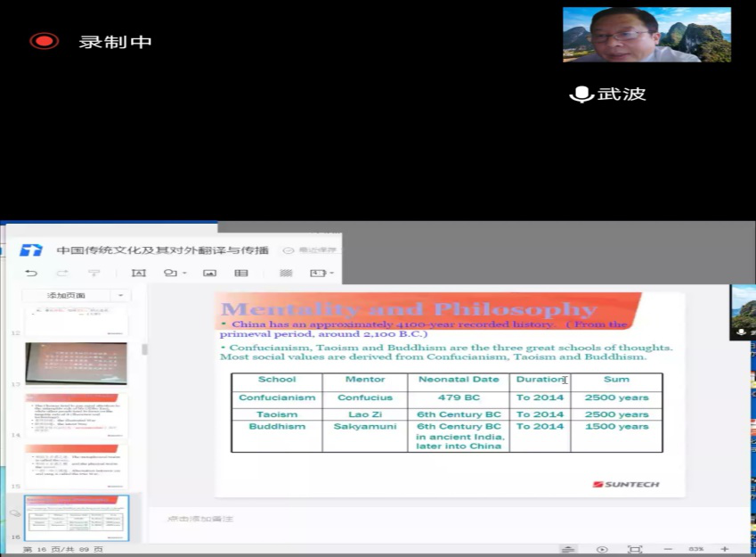This screenshot has height=557, width=756.
Task: Click the 添加页面 button
Action: coord(67,295)
